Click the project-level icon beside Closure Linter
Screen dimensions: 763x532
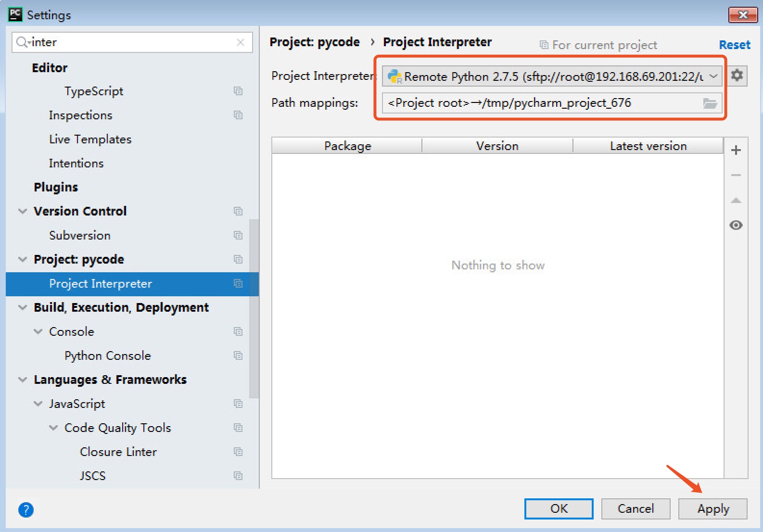pyautogui.click(x=238, y=452)
